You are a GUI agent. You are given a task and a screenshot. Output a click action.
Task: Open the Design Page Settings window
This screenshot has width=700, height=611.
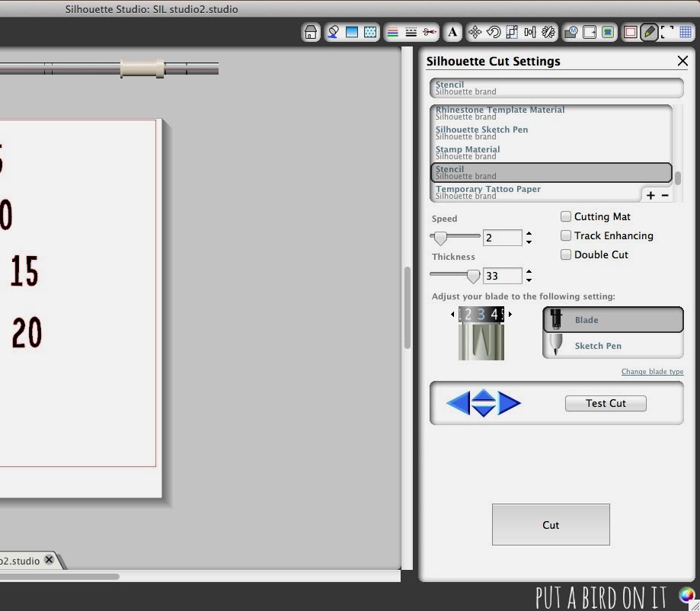coord(631,32)
